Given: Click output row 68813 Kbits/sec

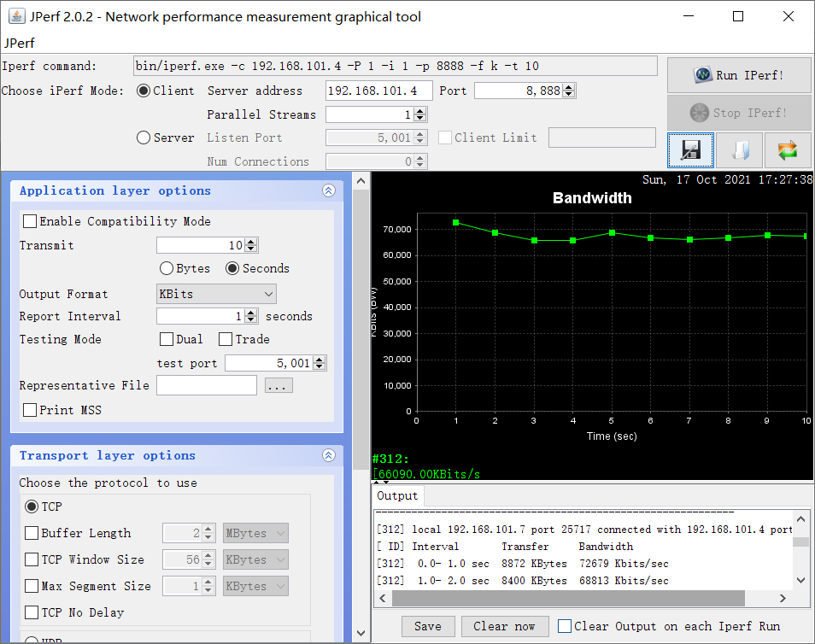Looking at the screenshot, I should 522,581.
